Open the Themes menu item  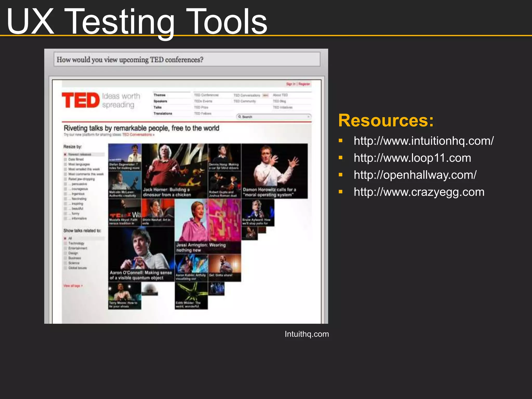tap(159, 95)
